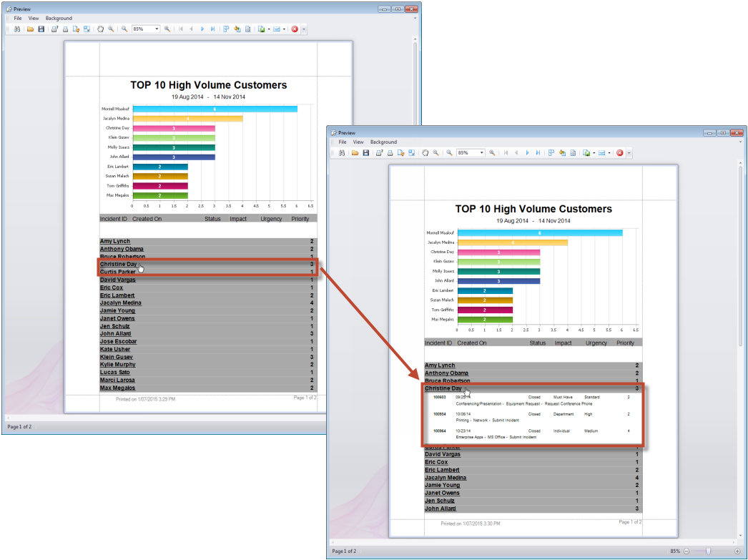Expand E-Mail dropdown arrow in front window

[x=609, y=153]
